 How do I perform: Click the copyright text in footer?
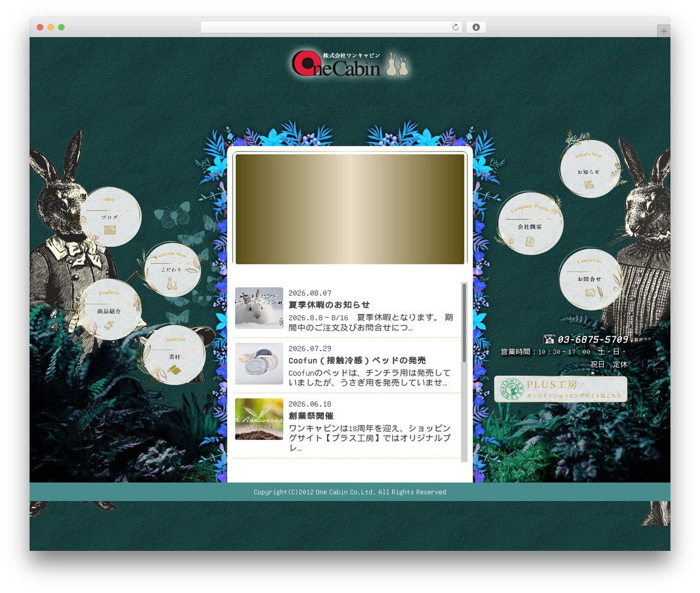(350, 492)
